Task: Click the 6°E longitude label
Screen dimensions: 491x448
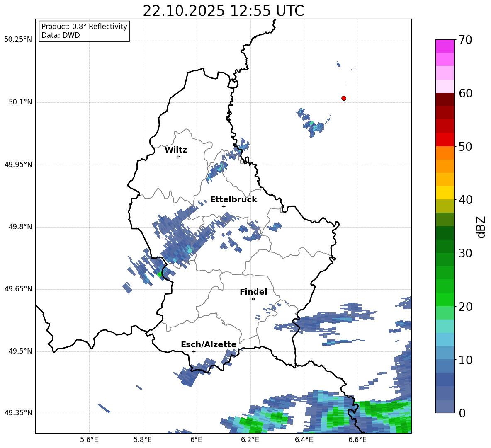Action: pos(196,440)
